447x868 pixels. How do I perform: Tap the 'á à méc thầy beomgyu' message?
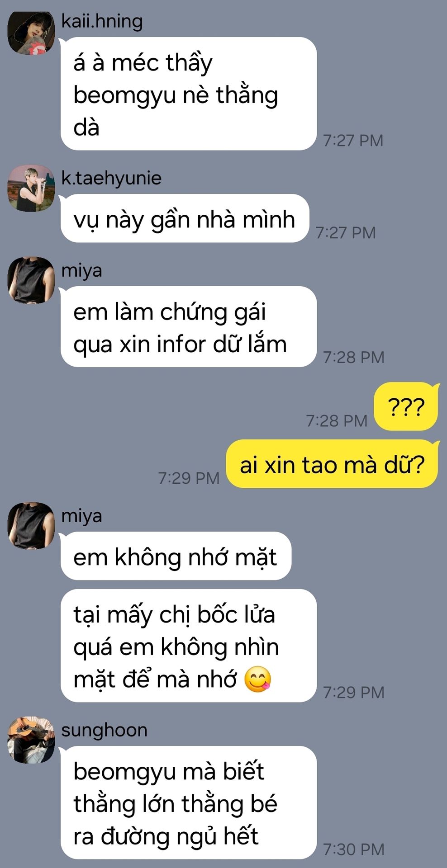[188, 94]
